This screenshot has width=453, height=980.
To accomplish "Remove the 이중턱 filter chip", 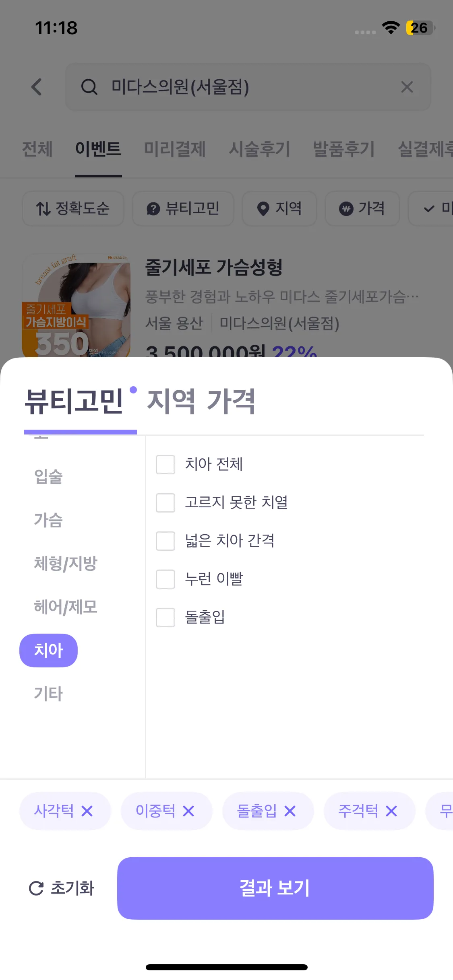I will (x=188, y=811).
